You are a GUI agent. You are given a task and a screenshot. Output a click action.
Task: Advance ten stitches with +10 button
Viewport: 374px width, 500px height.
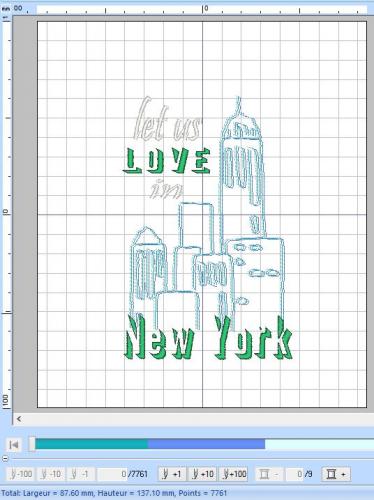click(202, 474)
